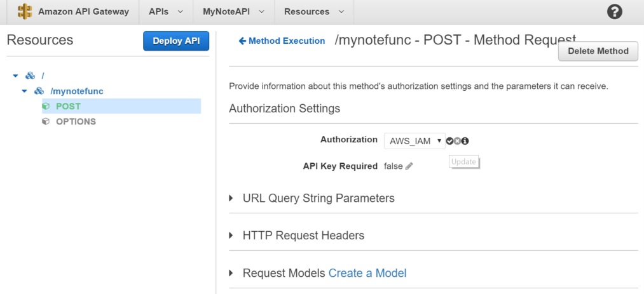This screenshot has height=294, width=644.
Task: Open the APIs dropdown menu
Action: click(166, 12)
